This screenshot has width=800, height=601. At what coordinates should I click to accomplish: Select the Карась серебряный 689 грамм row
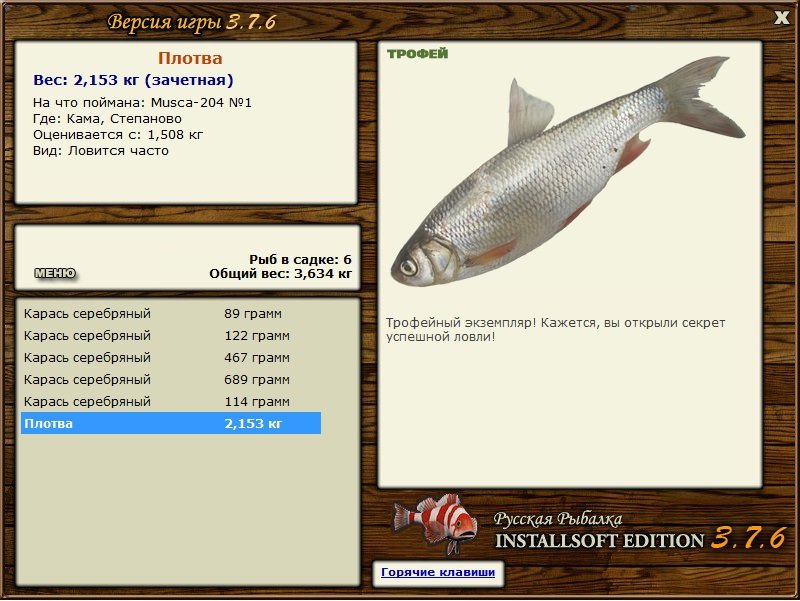tap(171, 380)
